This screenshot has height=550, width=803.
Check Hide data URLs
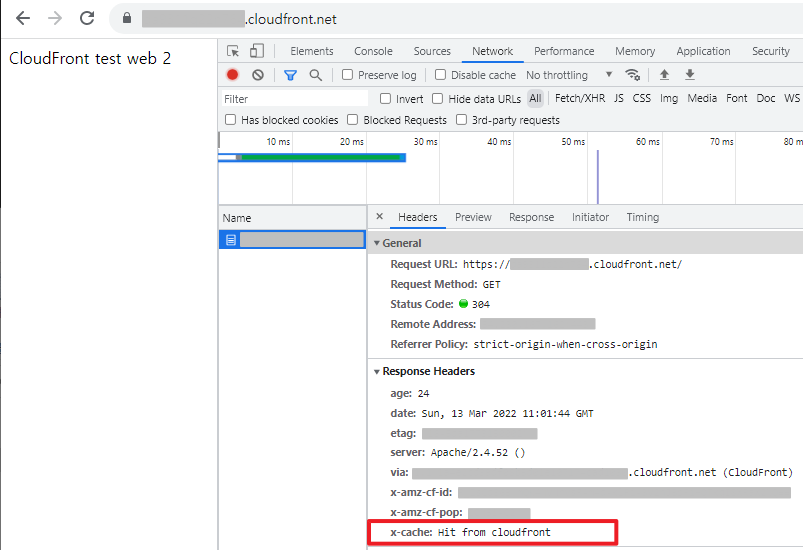pos(437,98)
